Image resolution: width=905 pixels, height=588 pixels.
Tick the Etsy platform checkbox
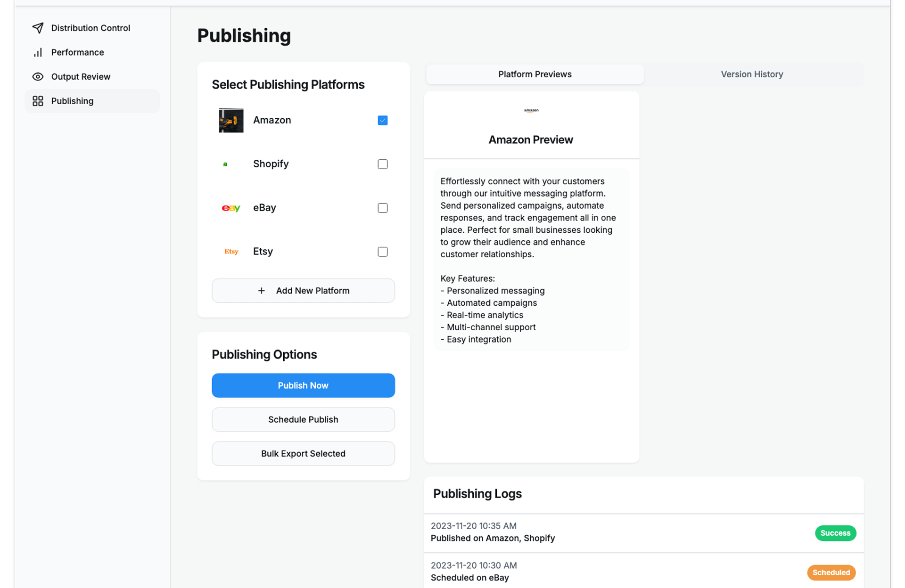[x=382, y=252]
